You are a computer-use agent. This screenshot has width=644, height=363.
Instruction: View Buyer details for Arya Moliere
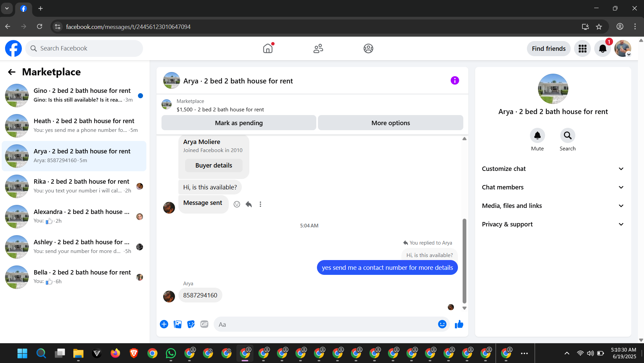point(214,166)
